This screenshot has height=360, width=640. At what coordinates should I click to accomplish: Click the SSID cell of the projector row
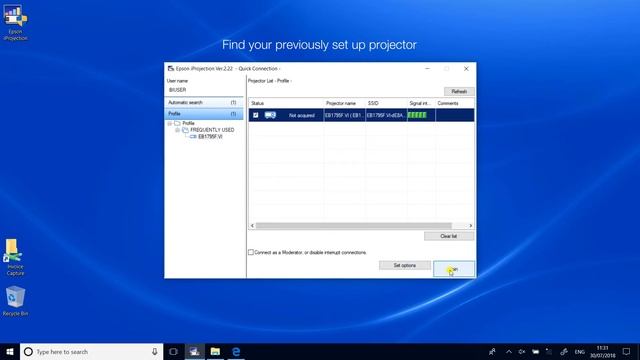pos(386,115)
